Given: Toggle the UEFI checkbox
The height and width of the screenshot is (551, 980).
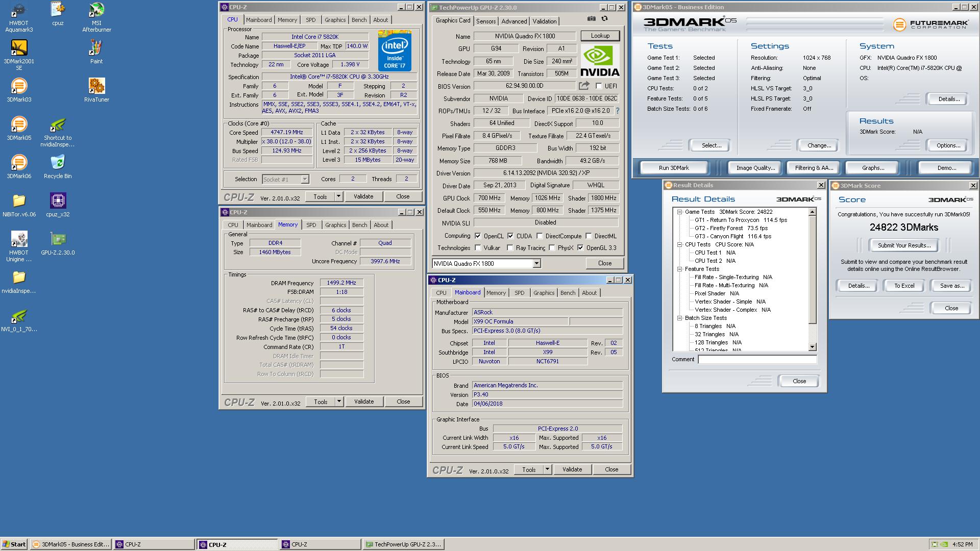Looking at the screenshot, I should click(x=599, y=86).
